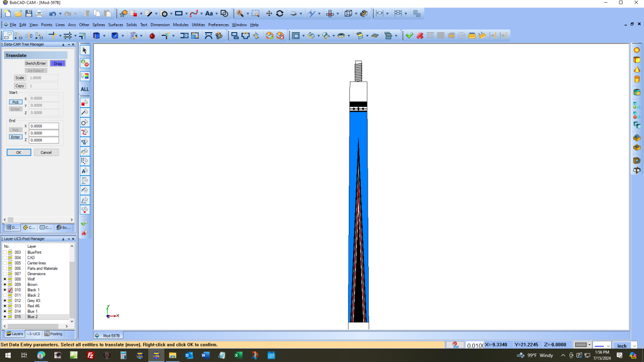Screen dimensions: 644x362
Task: Click the green checkmark toolbar icon
Action: click(409, 35)
